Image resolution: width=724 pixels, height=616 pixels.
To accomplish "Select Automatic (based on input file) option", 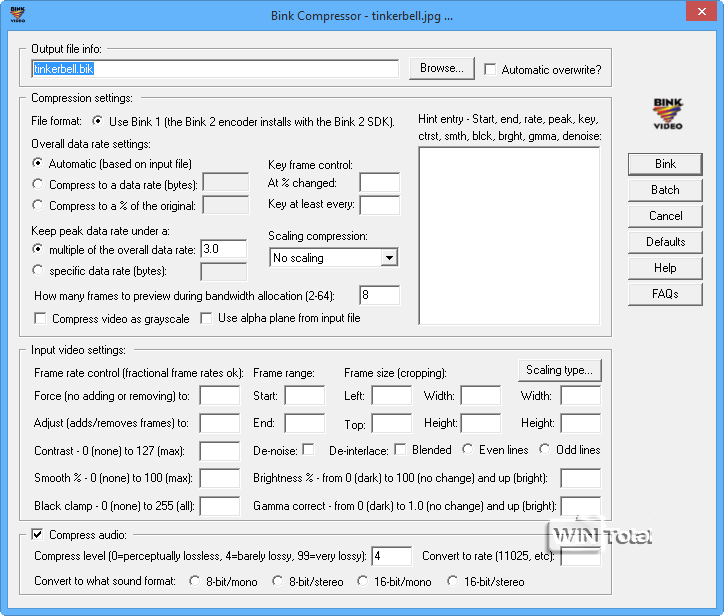I will pyautogui.click(x=37, y=163).
